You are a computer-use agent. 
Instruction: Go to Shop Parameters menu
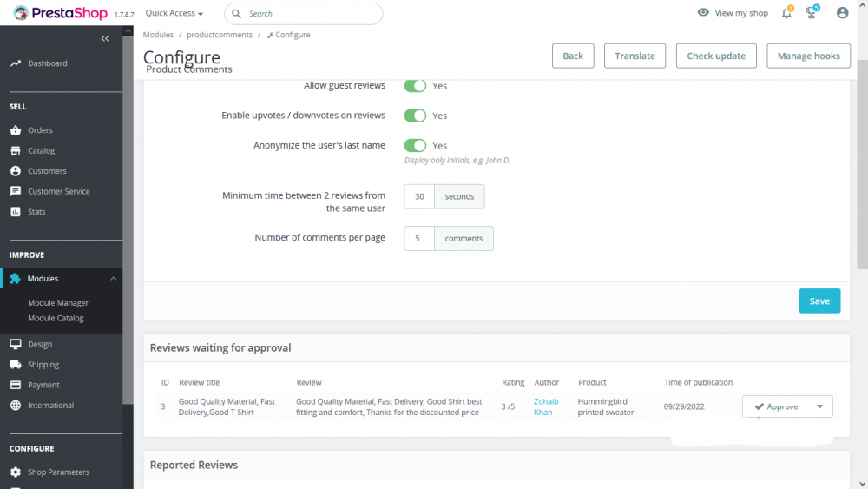click(59, 472)
